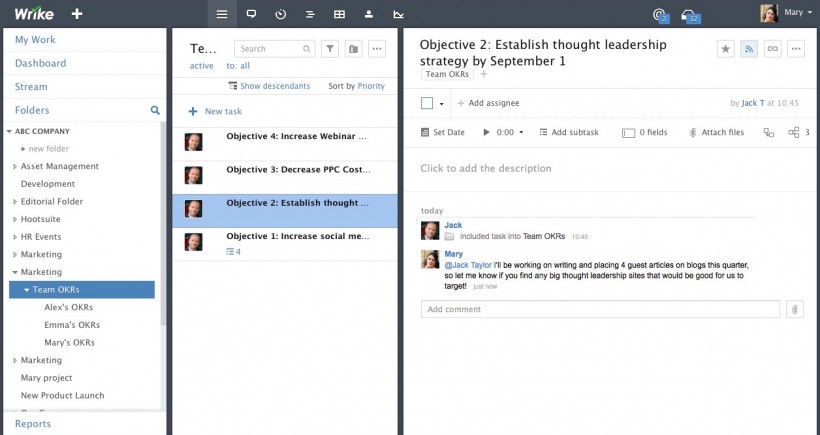Screen dimensions: 820x435
Task: Open Mary's profile avatar in header
Action: coord(769,13)
